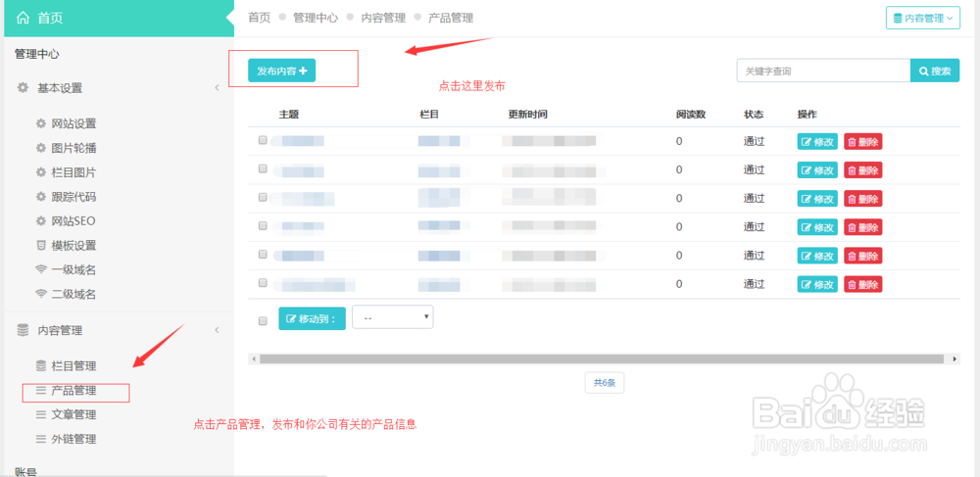Click the database icon beside 栏目管理
The width and height of the screenshot is (980, 477).
point(41,366)
